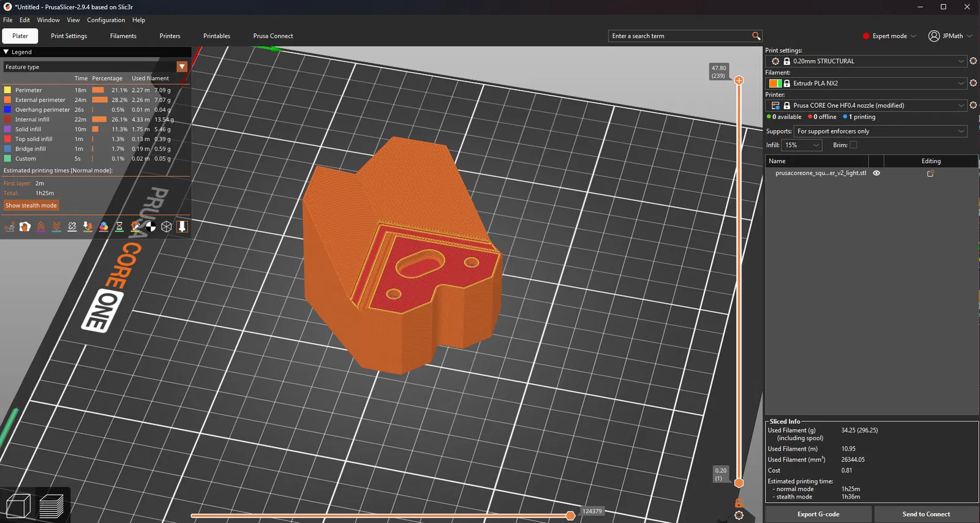Toggle Internal infill color box in legend
The image size is (980, 523).
[x=7, y=119]
